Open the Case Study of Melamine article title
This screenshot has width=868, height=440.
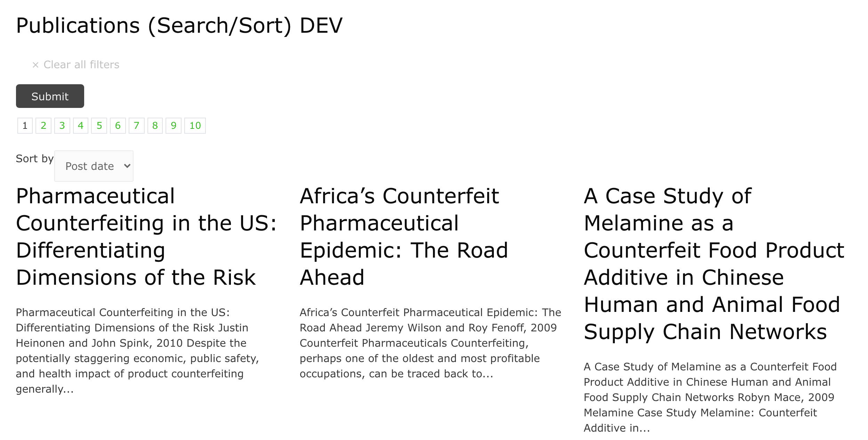(x=714, y=264)
